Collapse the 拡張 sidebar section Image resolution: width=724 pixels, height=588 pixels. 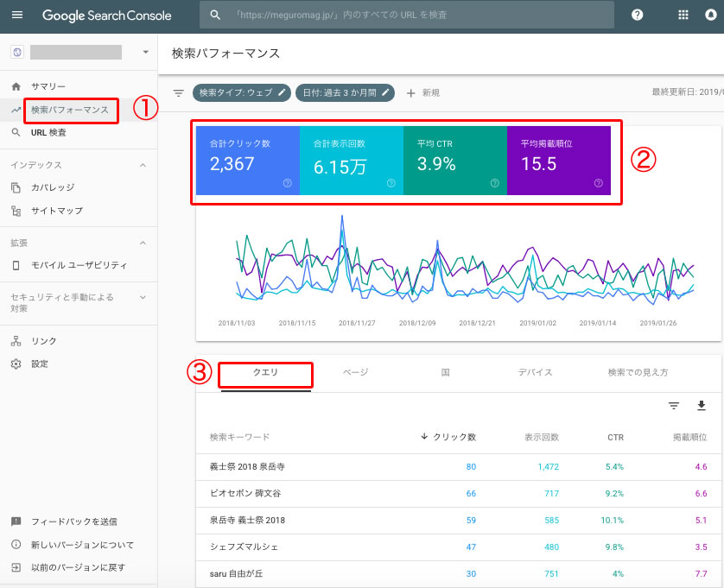click(x=143, y=243)
